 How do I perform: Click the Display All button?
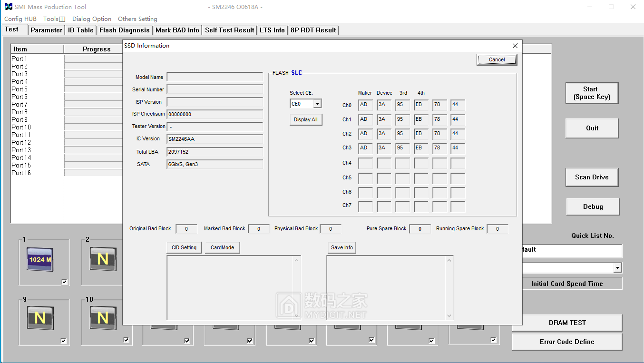(x=305, y=119)
